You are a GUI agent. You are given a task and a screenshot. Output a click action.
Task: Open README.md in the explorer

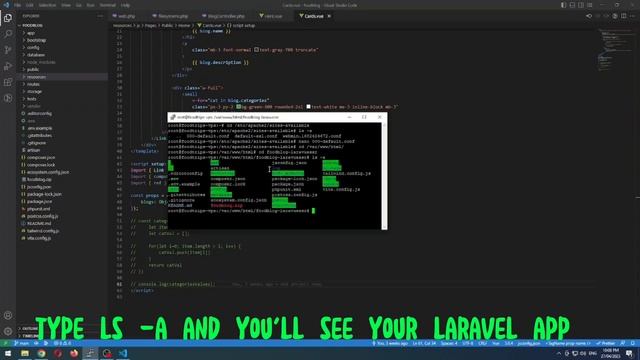tap(39, 223)
